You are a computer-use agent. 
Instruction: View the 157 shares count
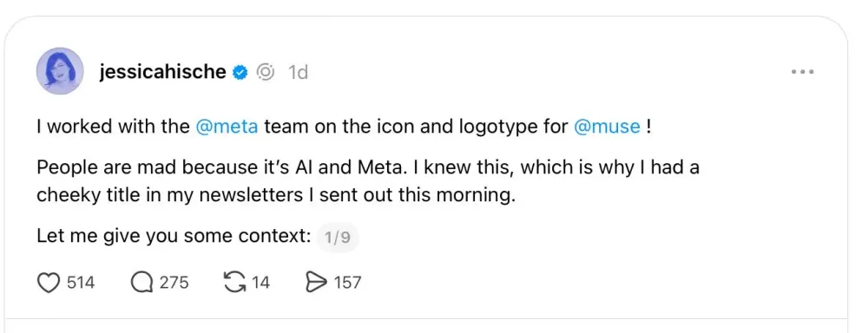point(348,284)
